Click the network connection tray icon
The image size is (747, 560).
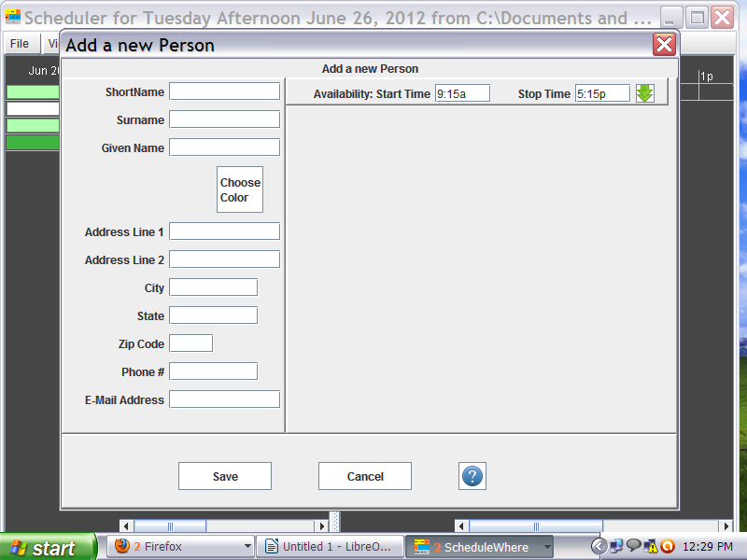[616, 546]
